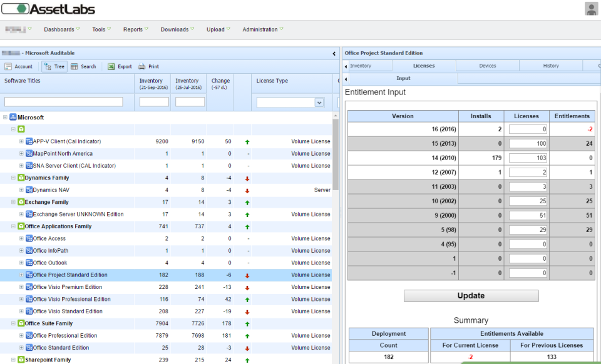Collapse the left panel with arrow

point(334,54)
